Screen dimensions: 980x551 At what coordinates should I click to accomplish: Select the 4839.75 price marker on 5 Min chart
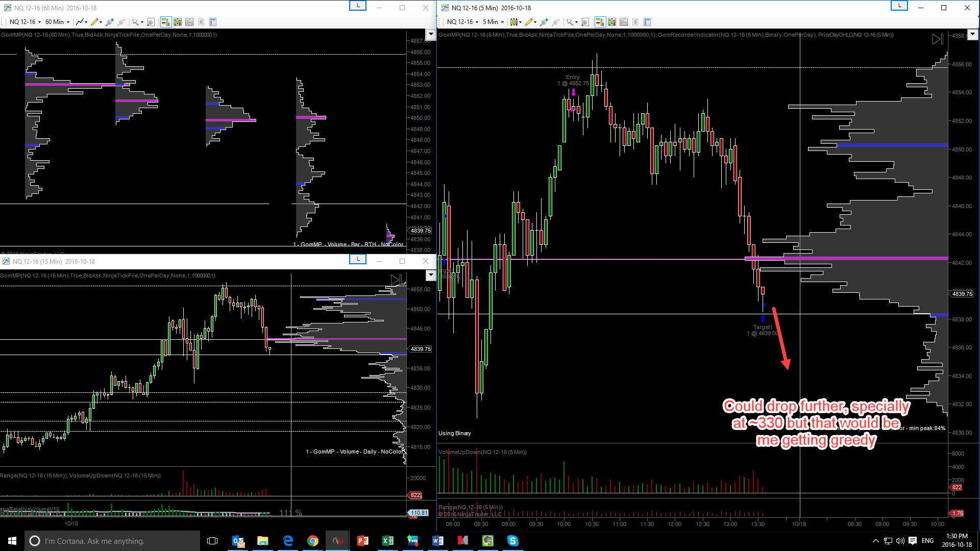[x=963, y=294]
